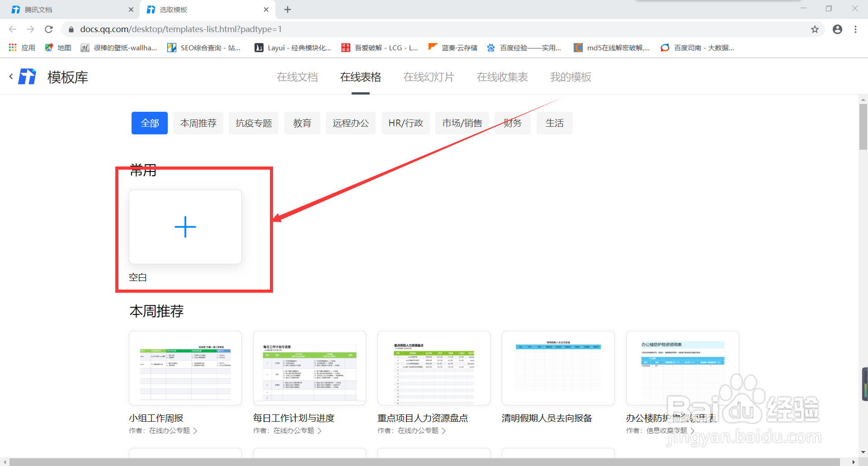
Task: Open the Layui 经典模块化 bookmark
Action: 293,48
